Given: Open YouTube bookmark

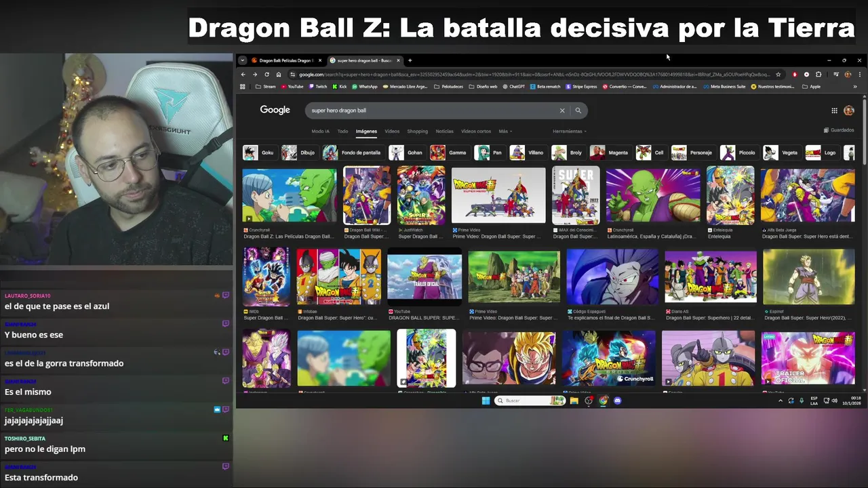Looking at the screenshot, I should (292, 87).
